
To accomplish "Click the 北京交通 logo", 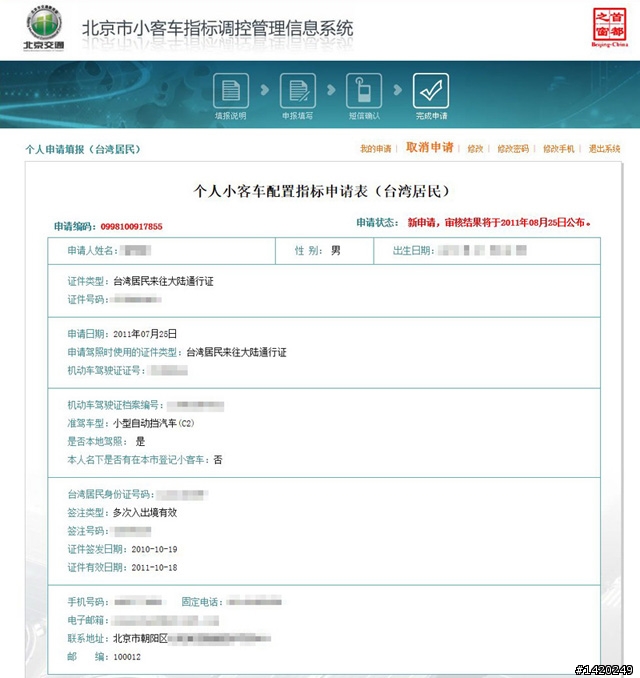I will point(44,28).
